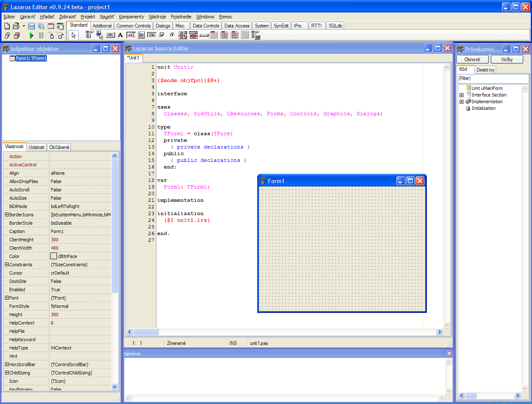Click the Open file folder icon
532x404 pixels.
(16, 26)
